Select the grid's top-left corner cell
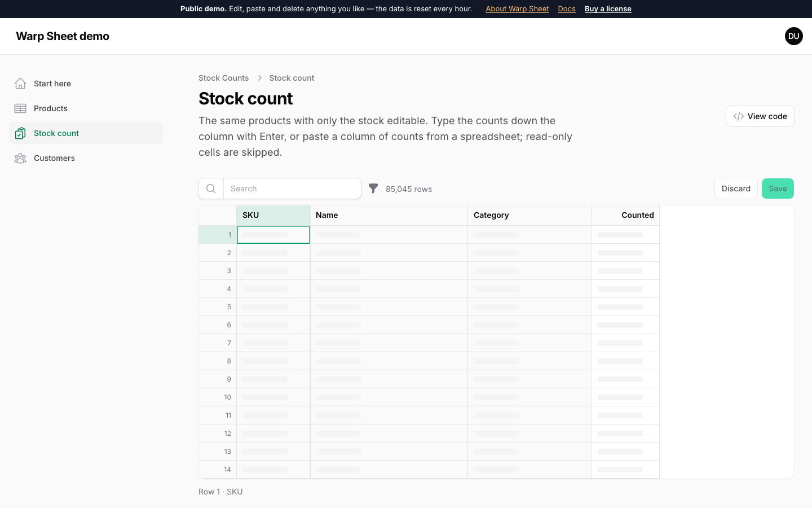The image size is (812, 508). [218, 215]
